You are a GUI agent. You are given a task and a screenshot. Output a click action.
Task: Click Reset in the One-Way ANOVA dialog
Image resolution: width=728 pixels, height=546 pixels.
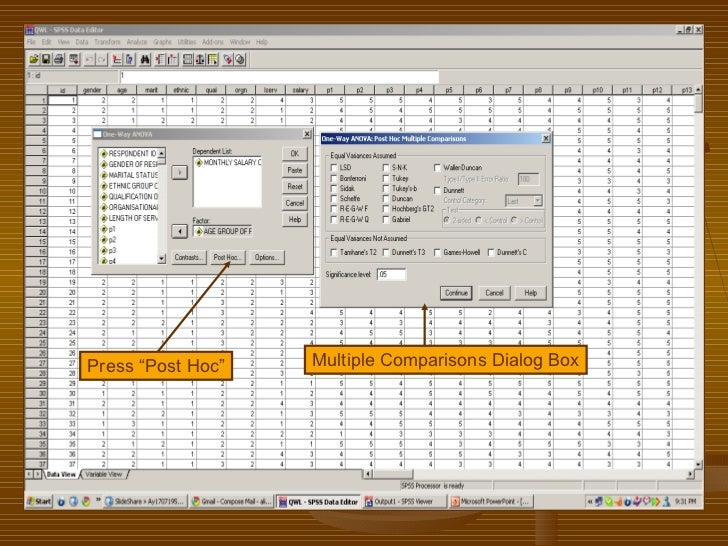tap(295, 187)
